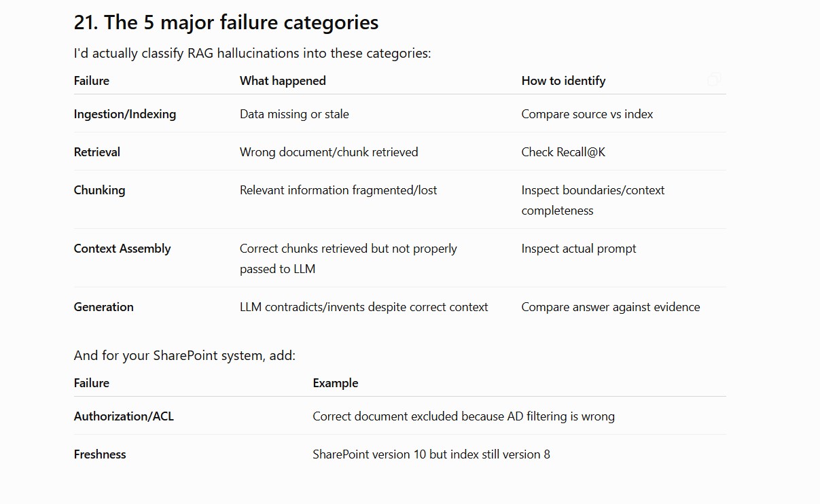Select the 'Authorization/ACL' row label
Image resolution: width=820 pixels, height=504 pixels.
124,416
